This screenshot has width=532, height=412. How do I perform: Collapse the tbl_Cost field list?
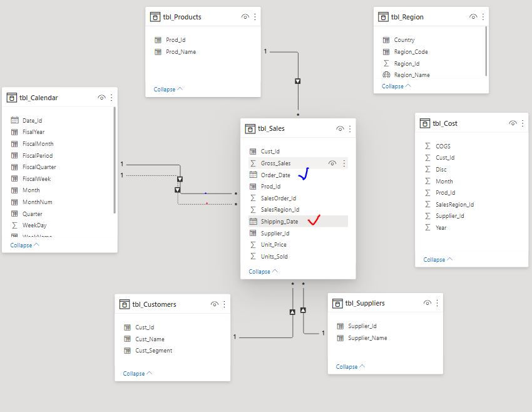coord(436,259)
